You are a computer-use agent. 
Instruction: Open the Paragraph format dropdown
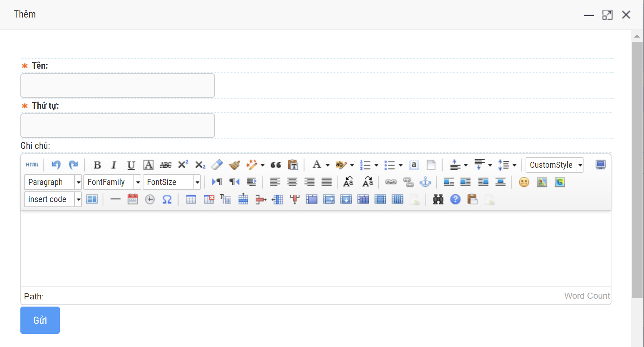pos(78,182)
